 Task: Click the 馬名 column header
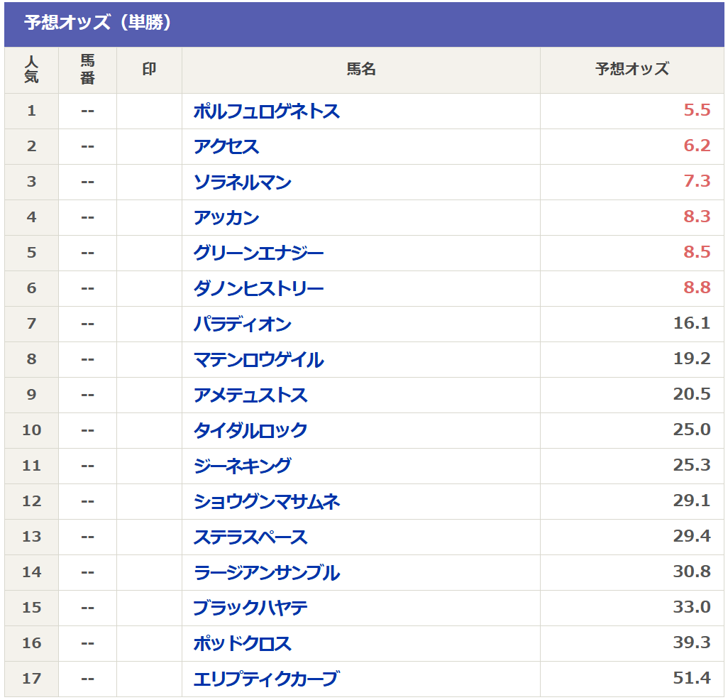tap(360, 70)
